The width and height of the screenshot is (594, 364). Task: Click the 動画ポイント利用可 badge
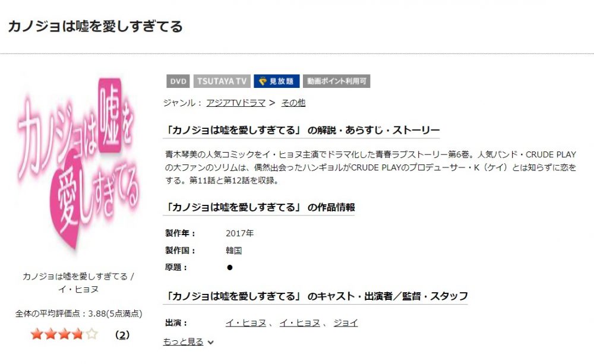[x=336, y=81]
